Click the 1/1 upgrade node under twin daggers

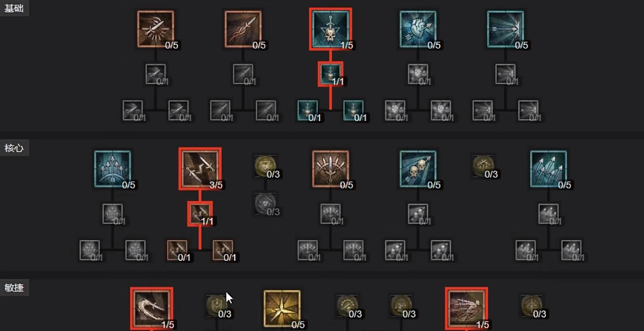tap(199, 213)
